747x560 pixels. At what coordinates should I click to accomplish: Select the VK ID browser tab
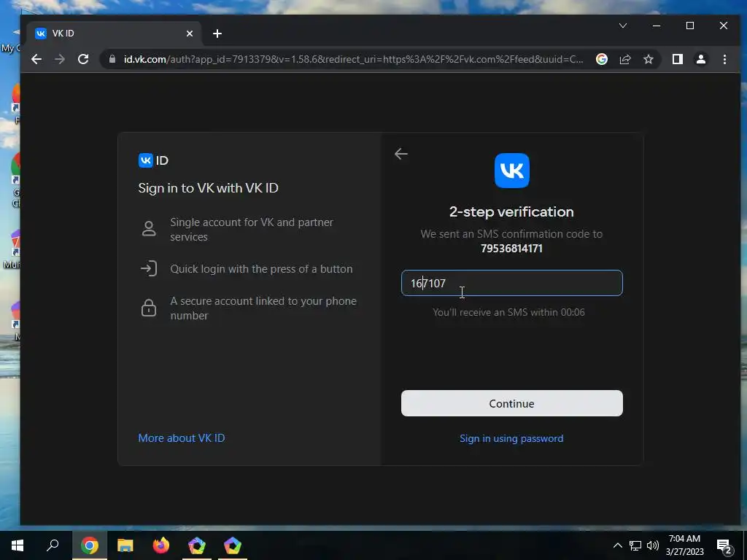[115, 34]
